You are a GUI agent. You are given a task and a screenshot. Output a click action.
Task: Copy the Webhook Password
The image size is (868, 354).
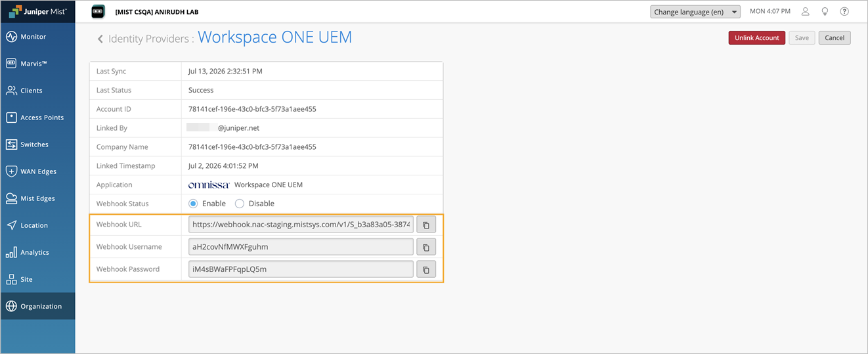426,269
